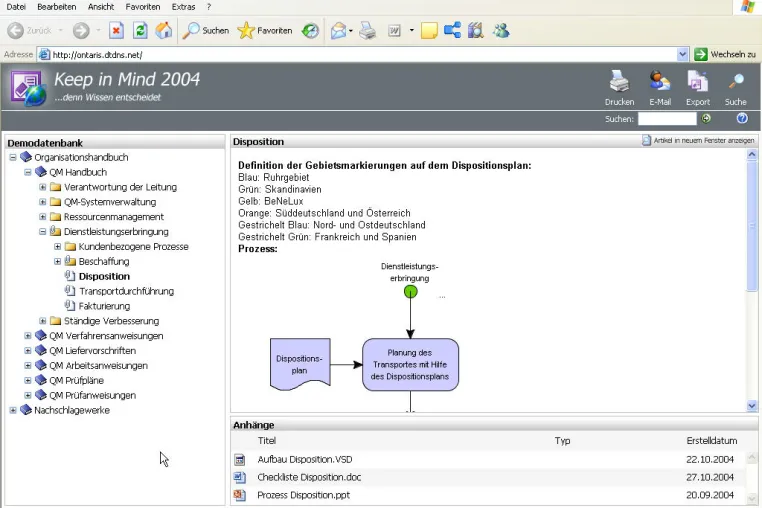Collapse the Organisationshandbuch tree node
The image size is (762, 508).
13,158
